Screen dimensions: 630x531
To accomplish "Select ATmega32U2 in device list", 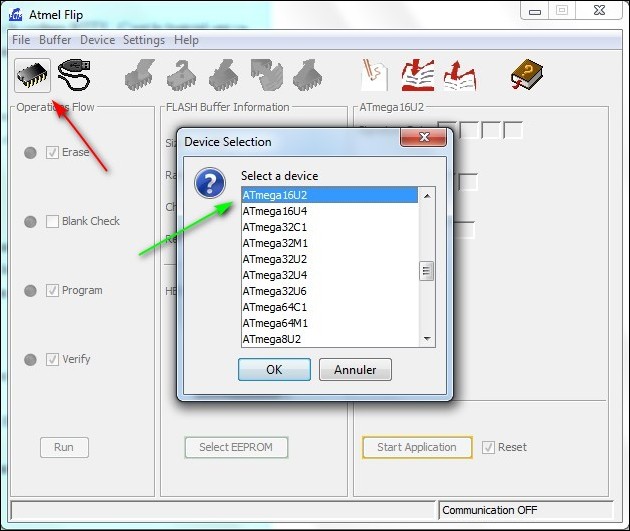I will 329,259.
